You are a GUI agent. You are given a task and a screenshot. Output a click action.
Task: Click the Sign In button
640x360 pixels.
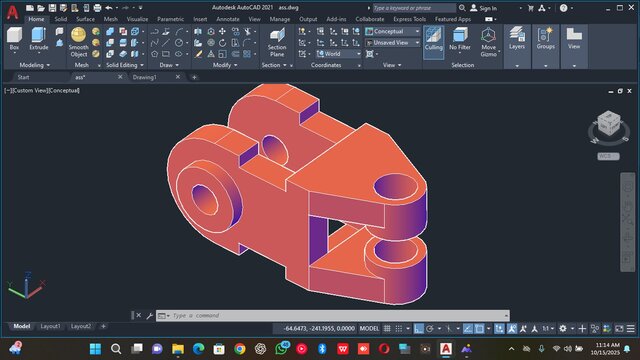[484, 8]
